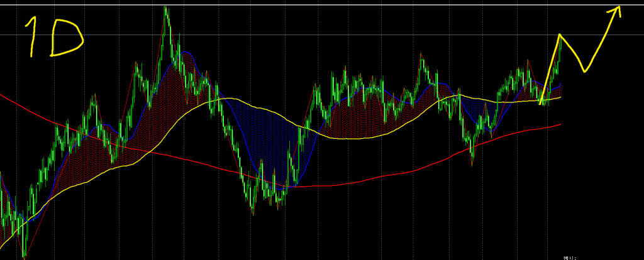
Task: Select the topmost white horizontal line
Action: [x=314, y=5]
